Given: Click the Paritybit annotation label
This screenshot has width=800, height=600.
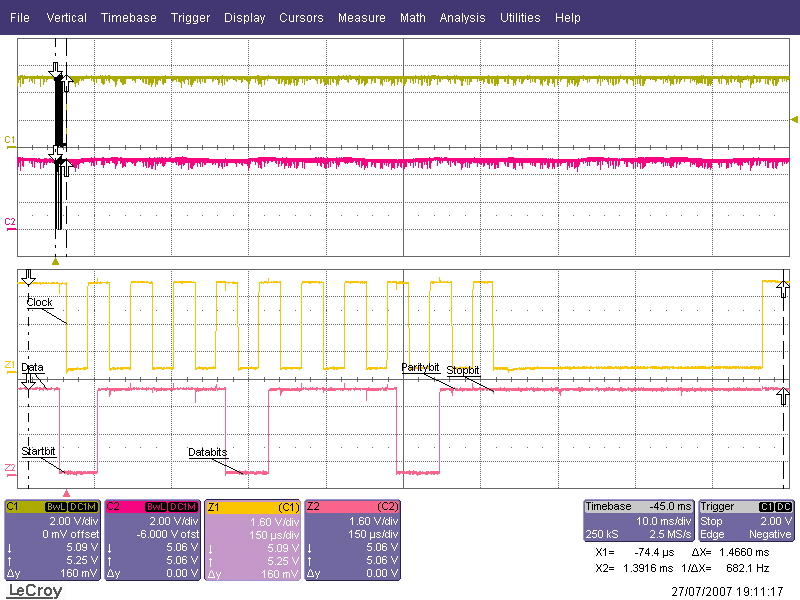Looking at the screenshot, I should [x=420, y=367].
